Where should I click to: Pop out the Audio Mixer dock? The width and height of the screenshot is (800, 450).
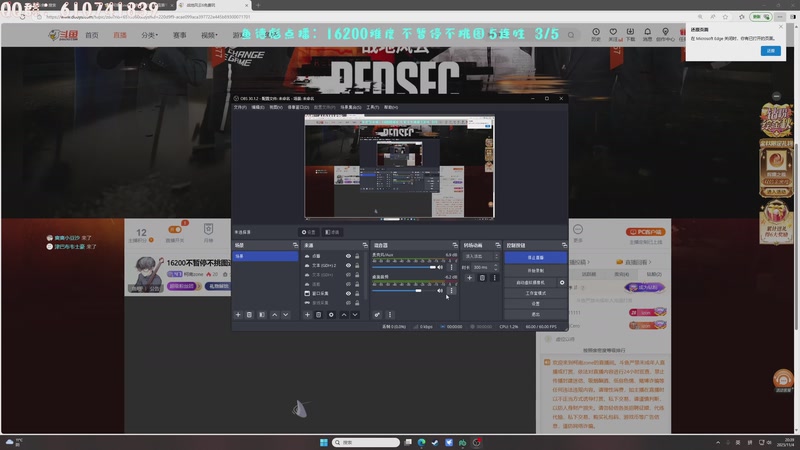455,245
